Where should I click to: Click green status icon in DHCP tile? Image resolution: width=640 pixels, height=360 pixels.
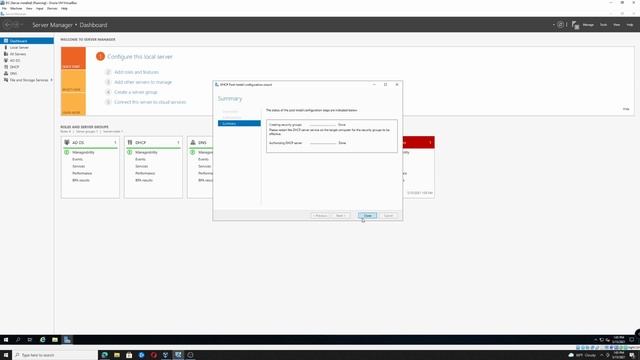(x=129, y=152)
